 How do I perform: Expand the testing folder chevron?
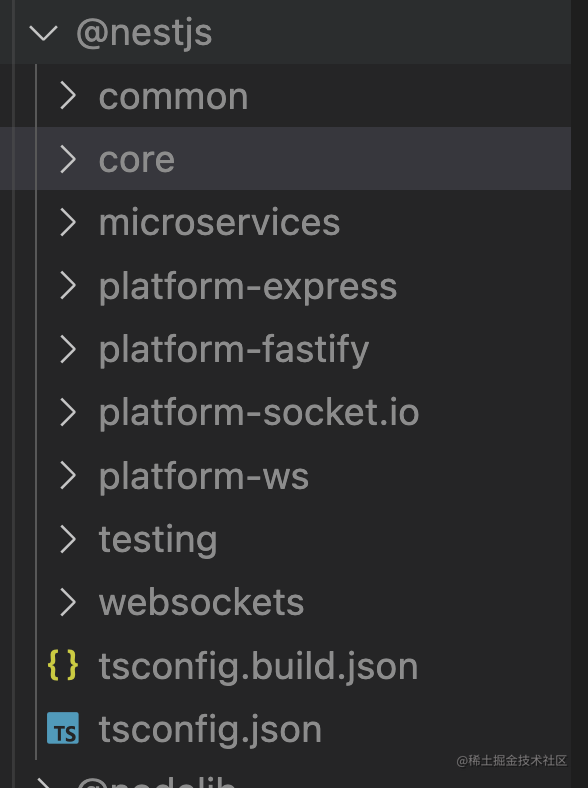68,539
